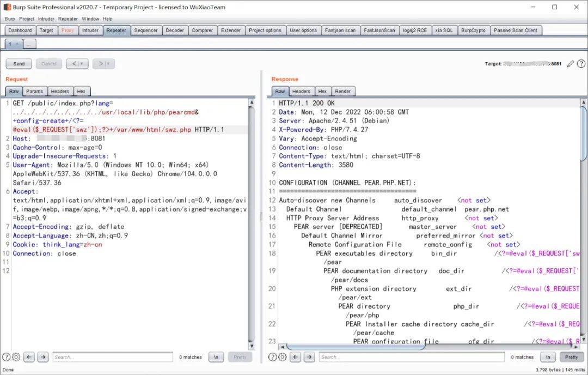
Task: Select the Headers tab in Request panel
Action: pos(60,91)
